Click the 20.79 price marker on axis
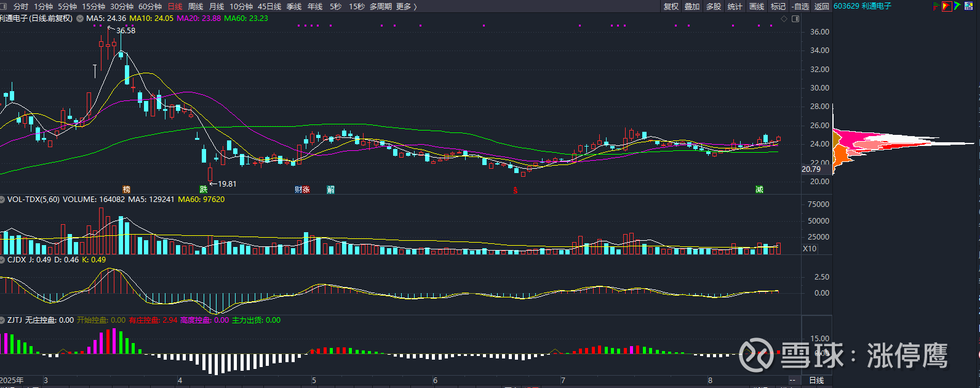The width and height of the screenshot is (980, 388). [811, 169]
